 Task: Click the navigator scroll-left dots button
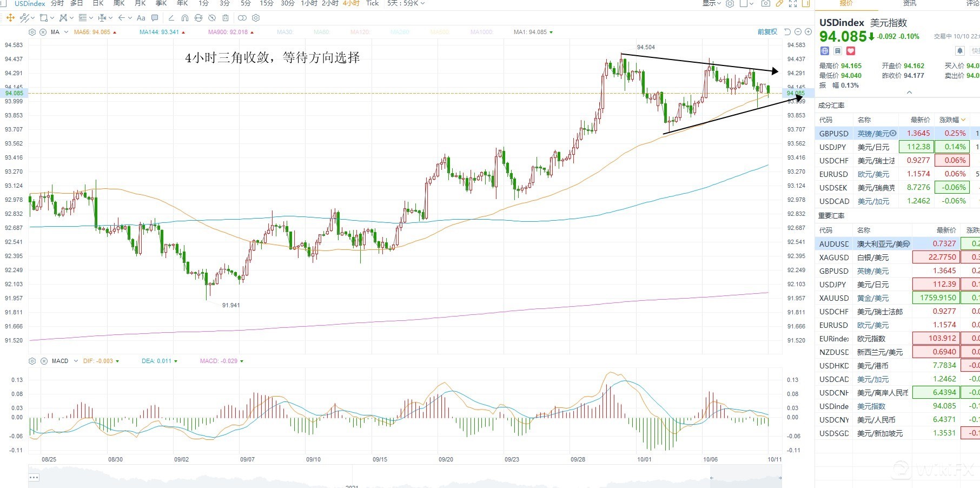click(34, 477)
